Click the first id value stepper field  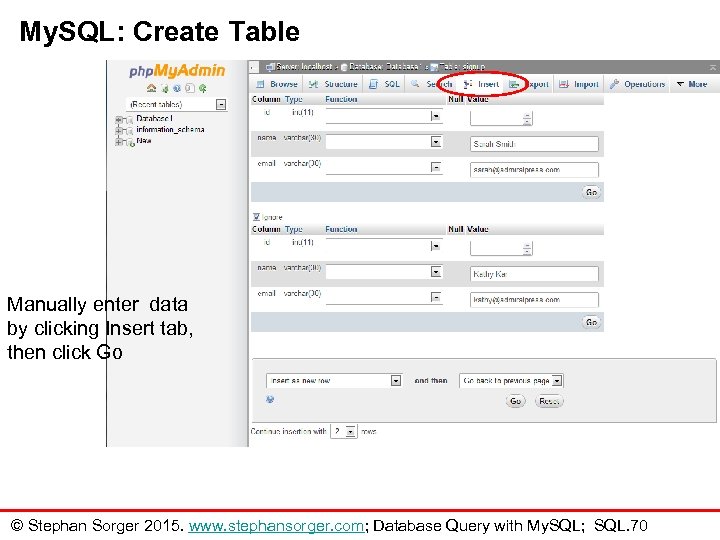tap(501, 118)
